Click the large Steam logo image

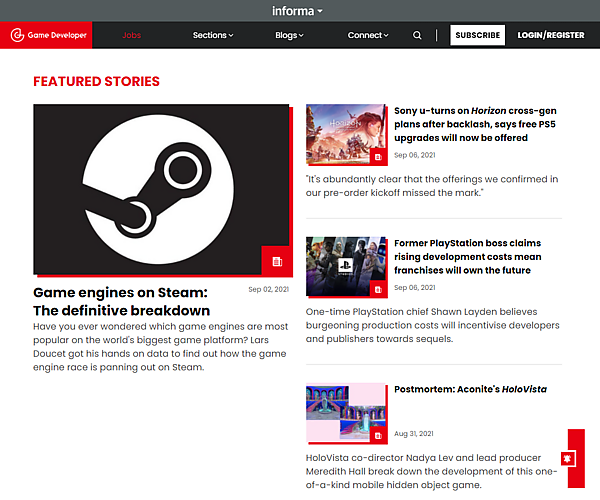(x=150, y=188)
